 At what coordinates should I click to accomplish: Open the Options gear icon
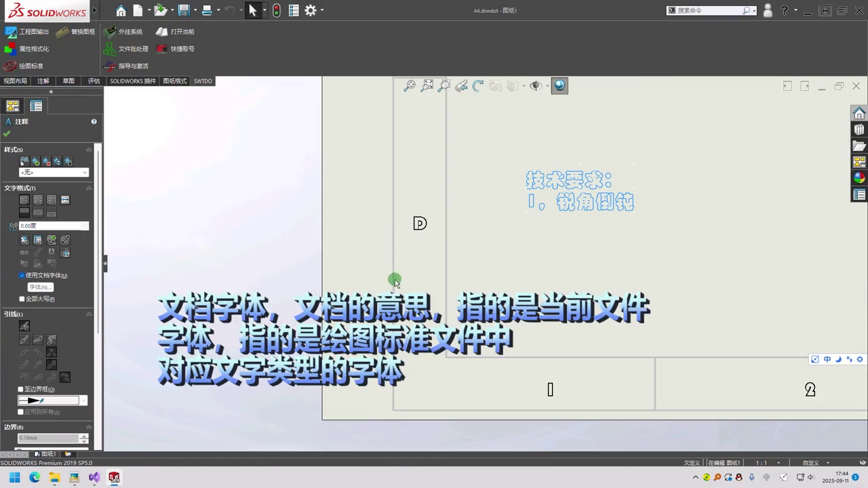pyautogui.click(x=311, y=10)
